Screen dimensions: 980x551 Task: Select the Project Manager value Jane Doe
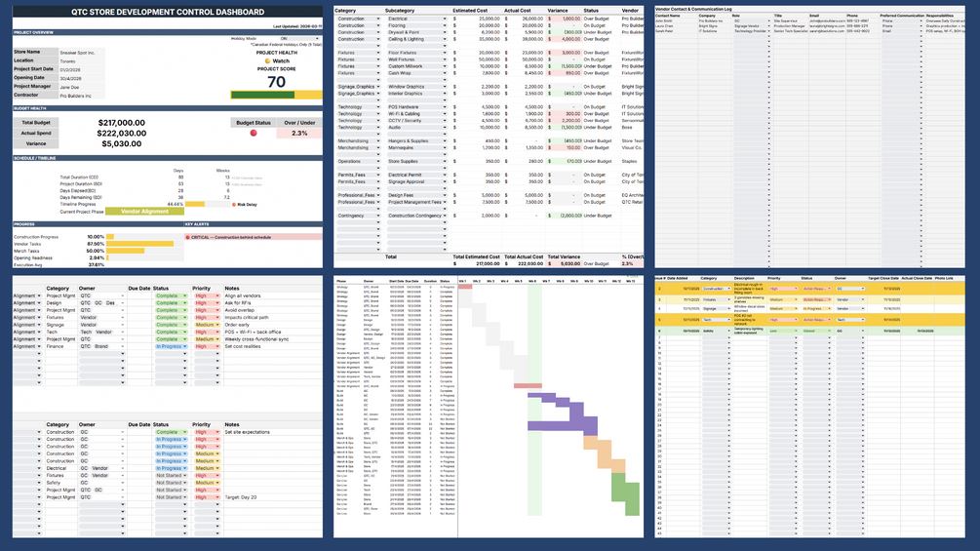click(x=82, y=88)
